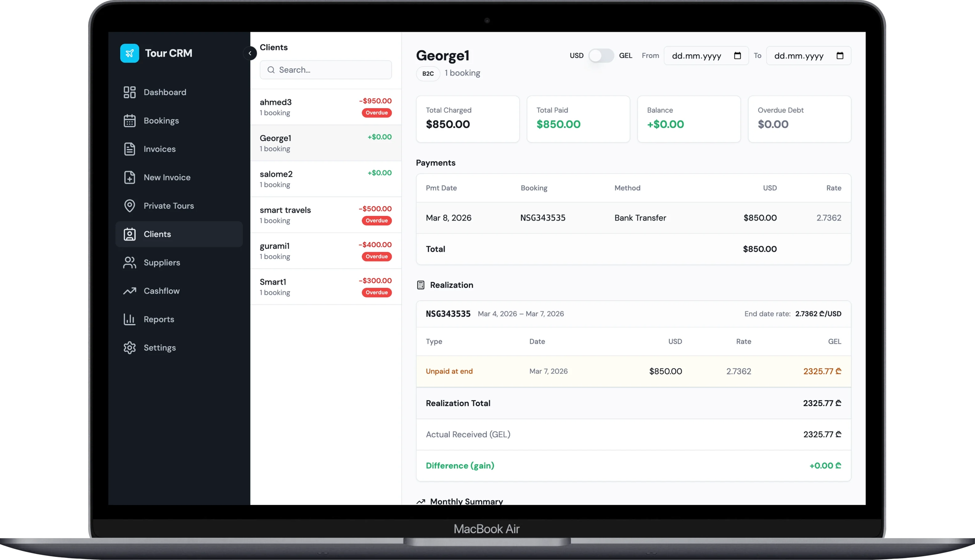Select the New Invoice file-plus icon
Viewport: 975px width, 560px height.
(x=129, y=177)
